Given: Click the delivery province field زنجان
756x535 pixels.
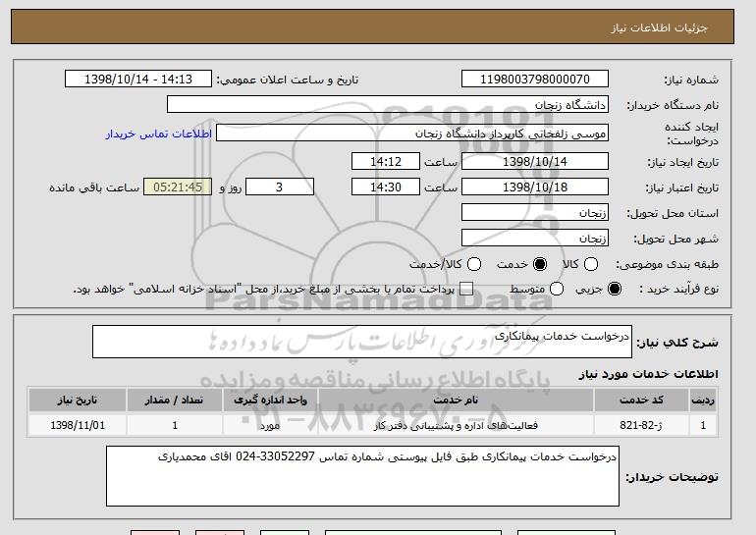Looking at the screenshot, I should 535,213.
